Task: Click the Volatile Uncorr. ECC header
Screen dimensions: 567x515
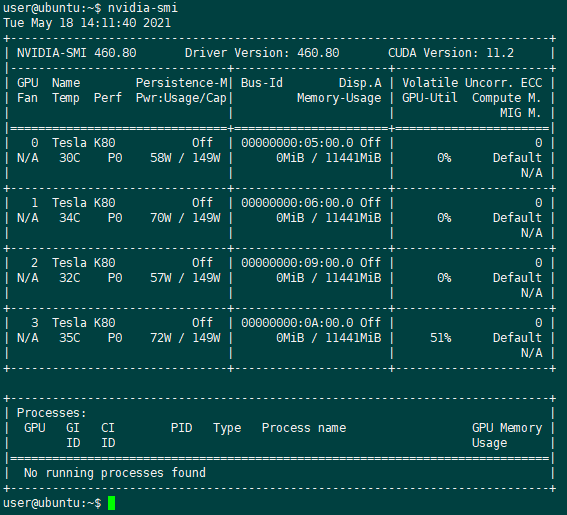Action: click(x=472, y=83)
